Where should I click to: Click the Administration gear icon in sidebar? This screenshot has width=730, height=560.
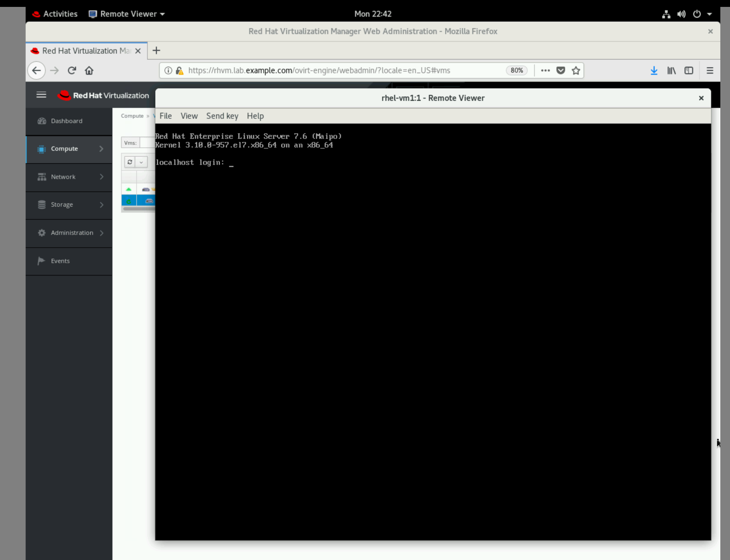pyautogui.click(x=42, y=233)
